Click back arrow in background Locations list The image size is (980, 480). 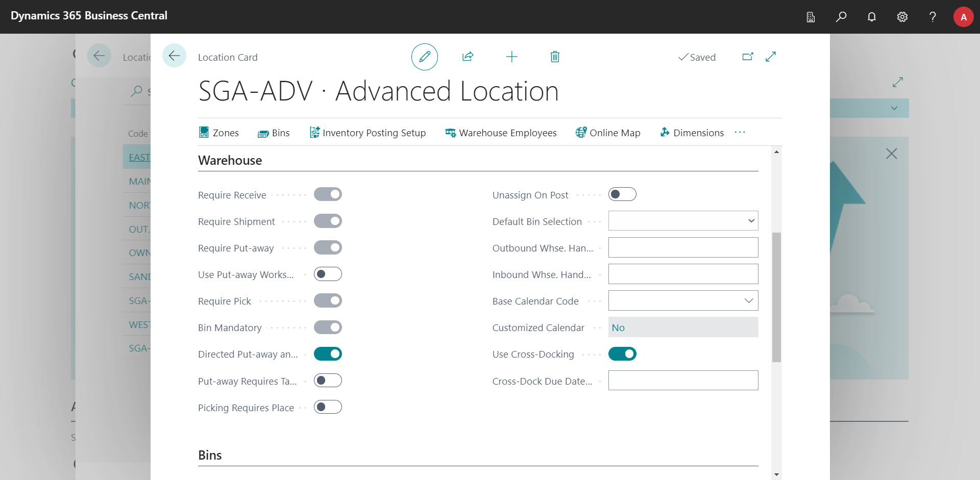pyautogui.click(x=99, y=56)
